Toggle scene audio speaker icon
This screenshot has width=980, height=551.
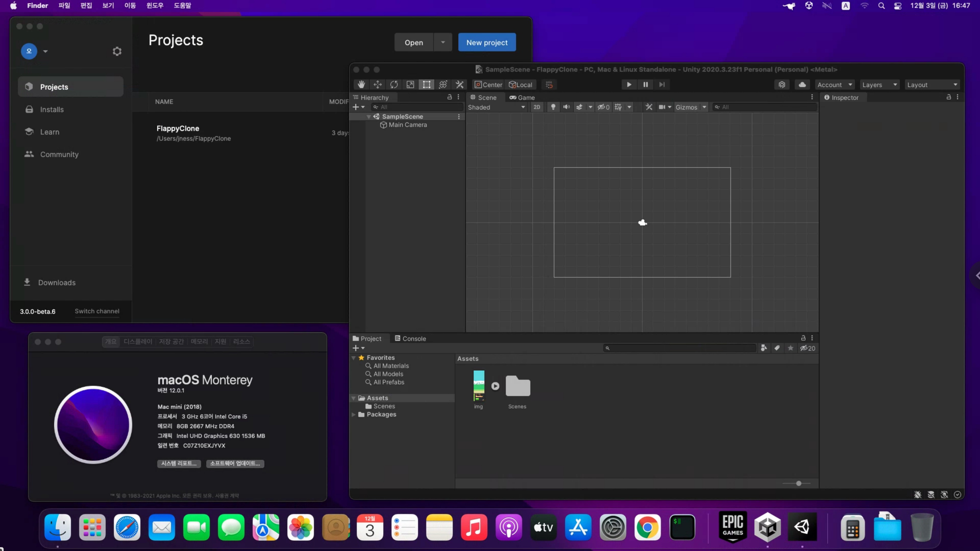click(x=566, y=107)
